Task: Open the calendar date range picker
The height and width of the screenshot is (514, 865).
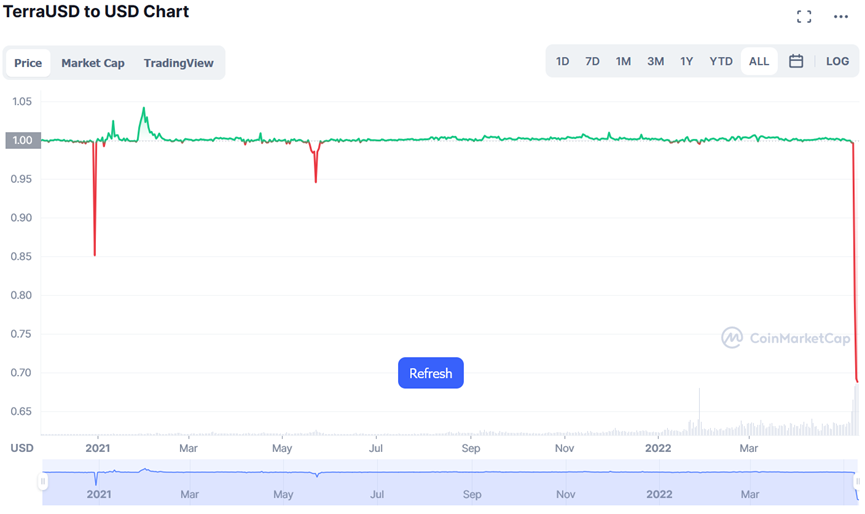Action: (796, 61)
